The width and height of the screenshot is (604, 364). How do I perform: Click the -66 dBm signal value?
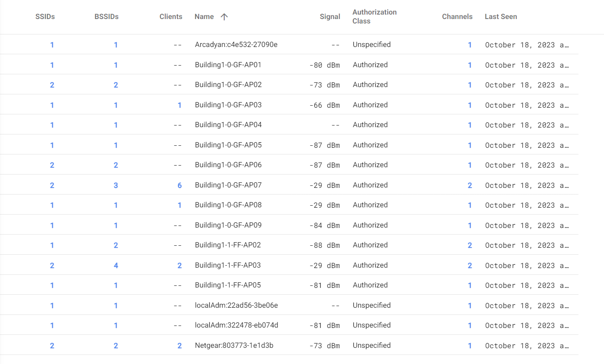pos(325,105)
